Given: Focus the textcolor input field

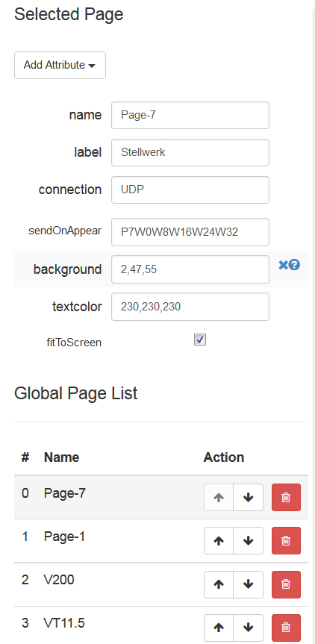Looking at the screenshot, I should (190, 307).
